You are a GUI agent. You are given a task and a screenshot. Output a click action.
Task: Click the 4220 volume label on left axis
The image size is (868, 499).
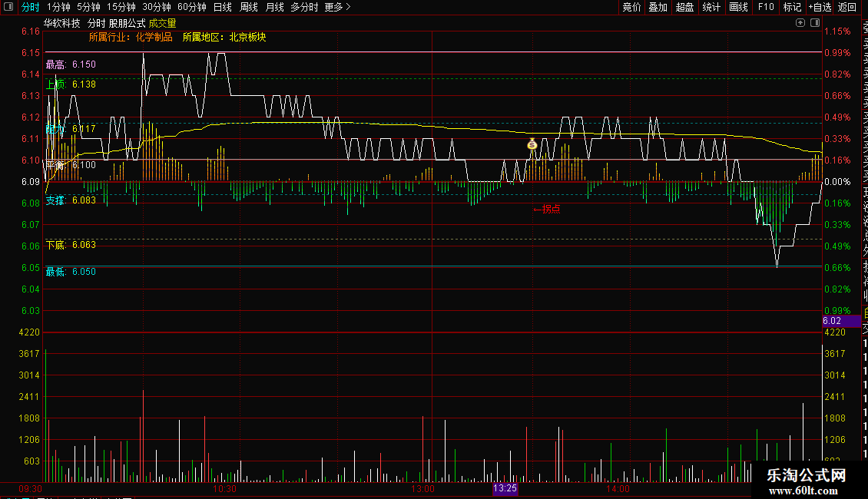tap(29, 332)
